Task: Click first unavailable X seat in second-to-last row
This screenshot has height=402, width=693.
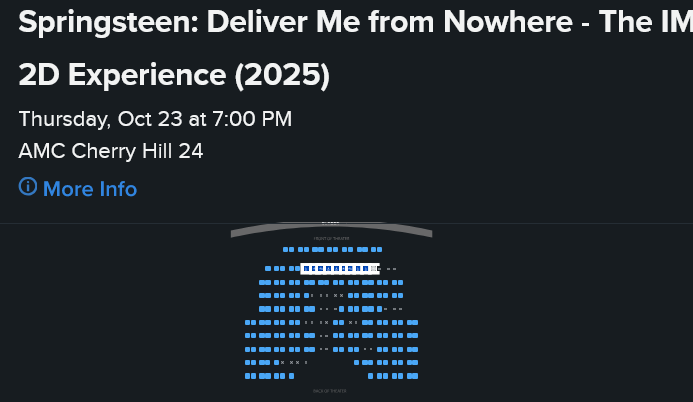Action: pos(283,362)
